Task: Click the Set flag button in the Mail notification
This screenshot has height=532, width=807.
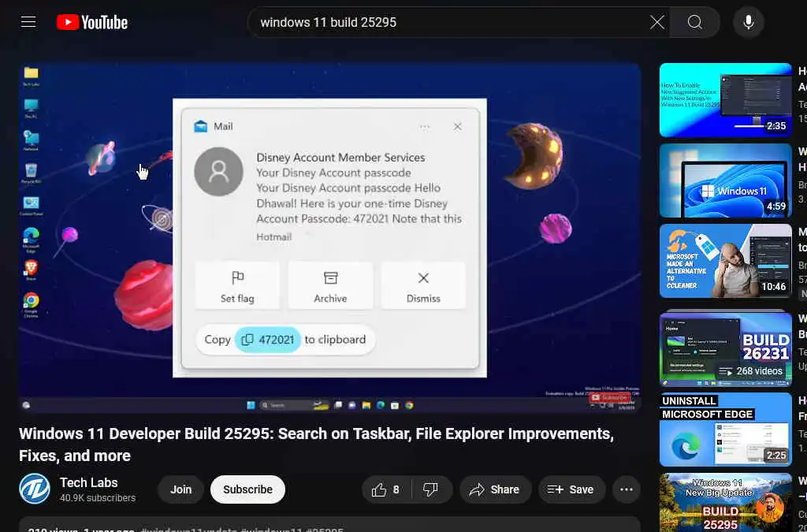Action: tap(237, 285)
